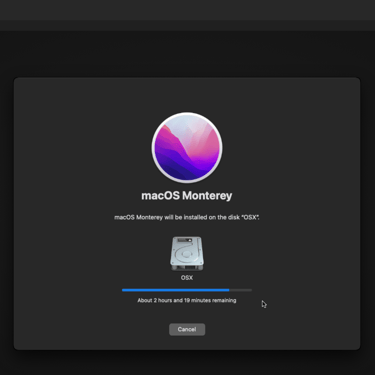This screenshot has height=375, width=375.
Task: Click the sentence "macOS Monterey will be installed on the disk"
Action: point(187,217)
